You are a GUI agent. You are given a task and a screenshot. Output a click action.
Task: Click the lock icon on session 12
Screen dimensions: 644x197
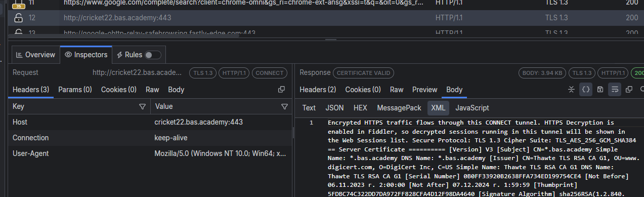(18, 18)
